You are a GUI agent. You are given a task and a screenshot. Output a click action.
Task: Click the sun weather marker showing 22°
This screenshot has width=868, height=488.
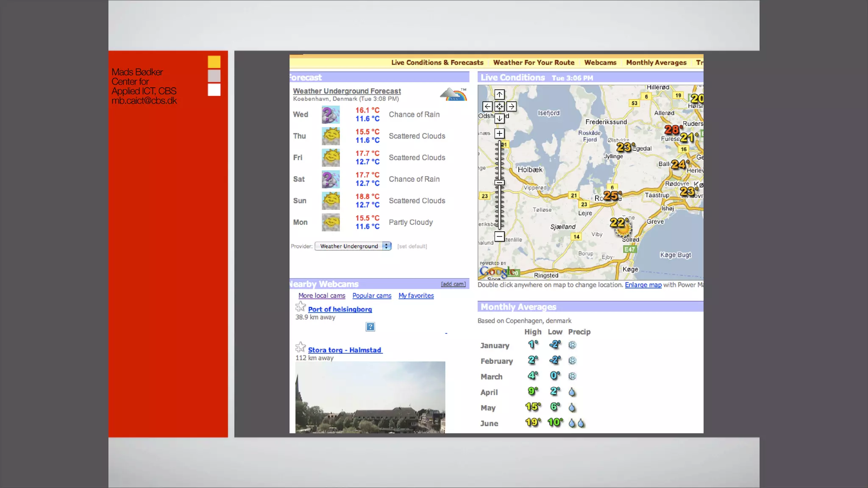pos(621,227)
